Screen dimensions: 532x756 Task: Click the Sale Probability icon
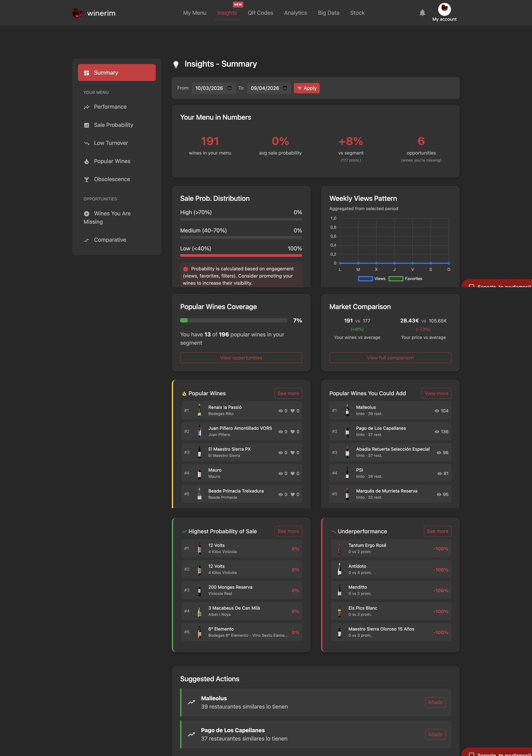pyautogui.click(x=87, y=125)
